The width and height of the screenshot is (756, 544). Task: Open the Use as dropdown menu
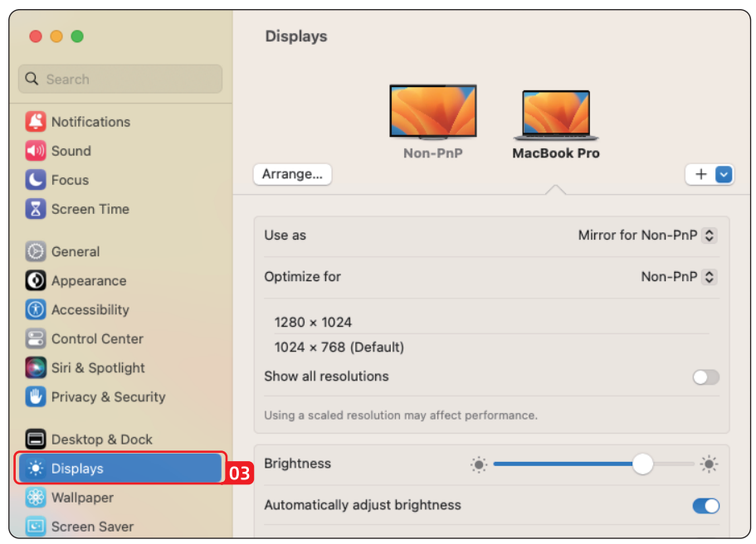pos(647,236)
